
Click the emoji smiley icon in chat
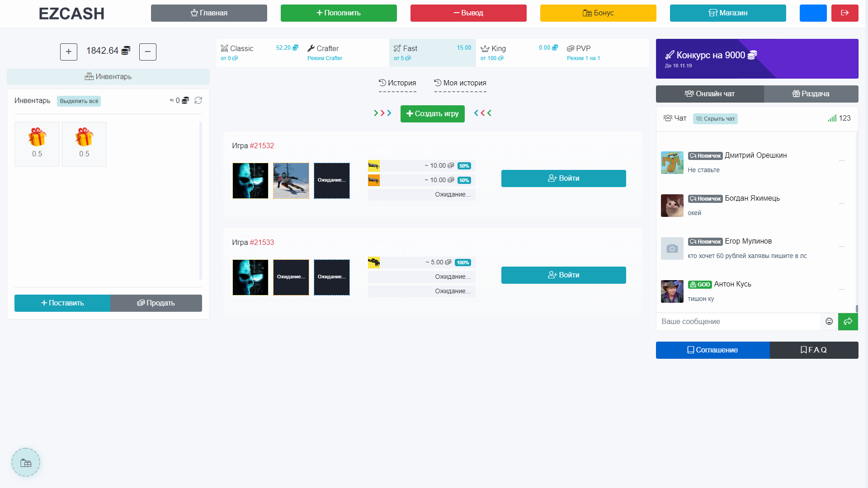(x=829, y=321)
